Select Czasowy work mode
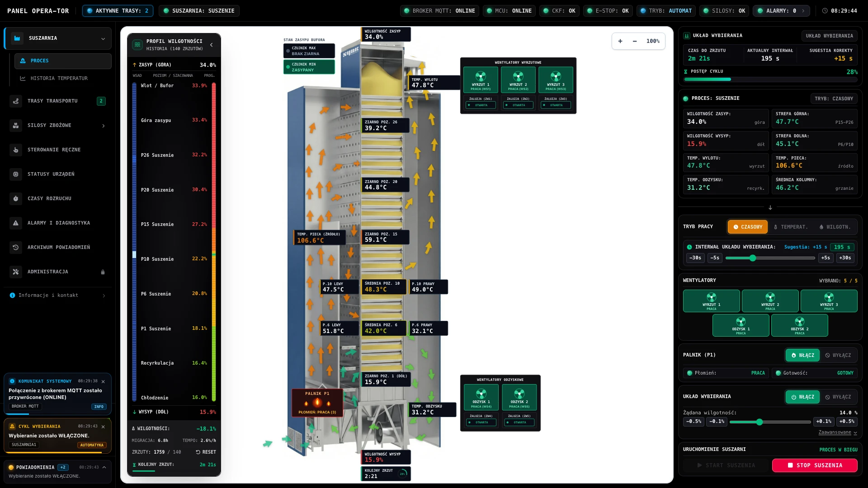 pos(748,227)
